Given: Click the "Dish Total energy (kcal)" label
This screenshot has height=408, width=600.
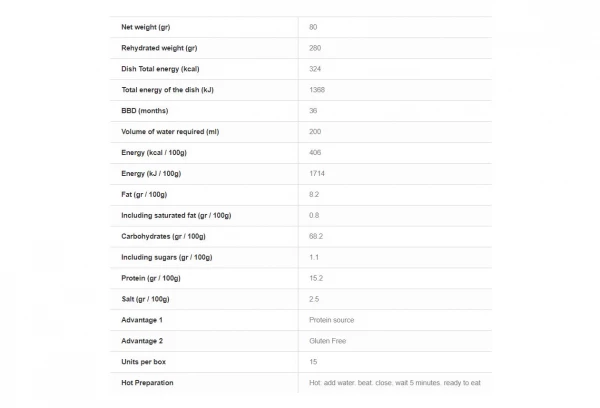Looking at the screenshot, I should tap(162, 68).
